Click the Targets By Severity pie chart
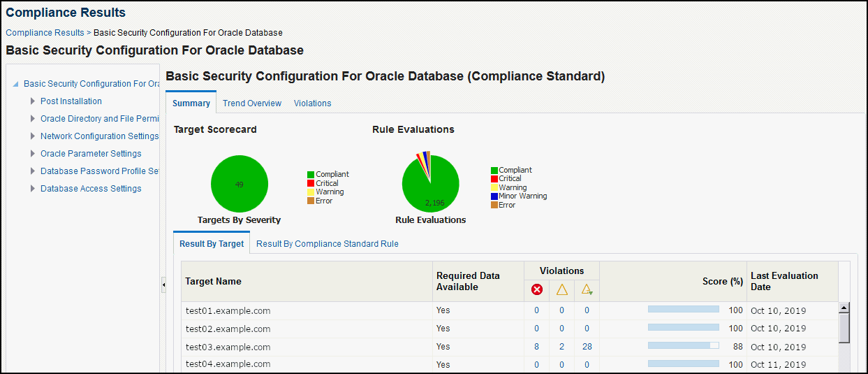The height and width of the screenshot is (374, 868). pyautogui.click(x=240, y=184)
